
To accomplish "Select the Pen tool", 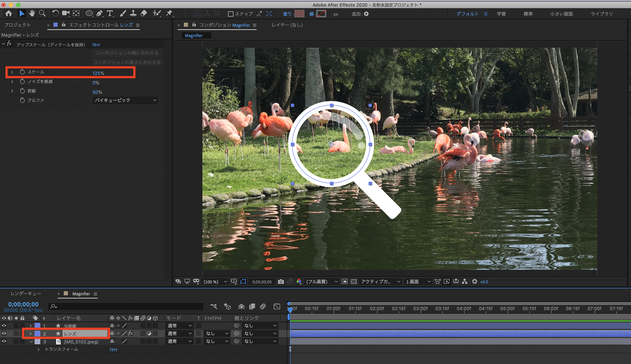I will tap(99, 13).
